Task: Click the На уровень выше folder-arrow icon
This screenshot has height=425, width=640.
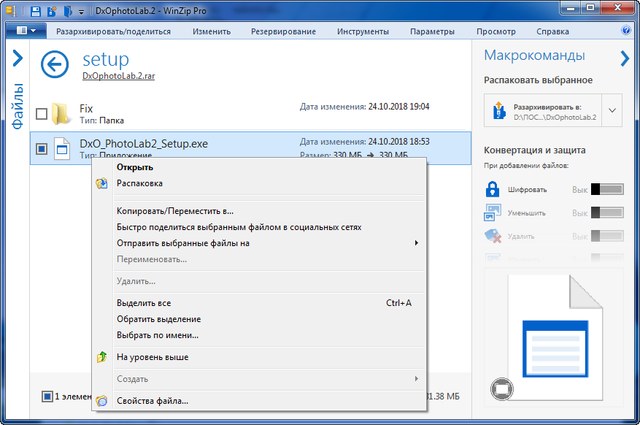Action: pyautogui.click(x=102, y=357)
